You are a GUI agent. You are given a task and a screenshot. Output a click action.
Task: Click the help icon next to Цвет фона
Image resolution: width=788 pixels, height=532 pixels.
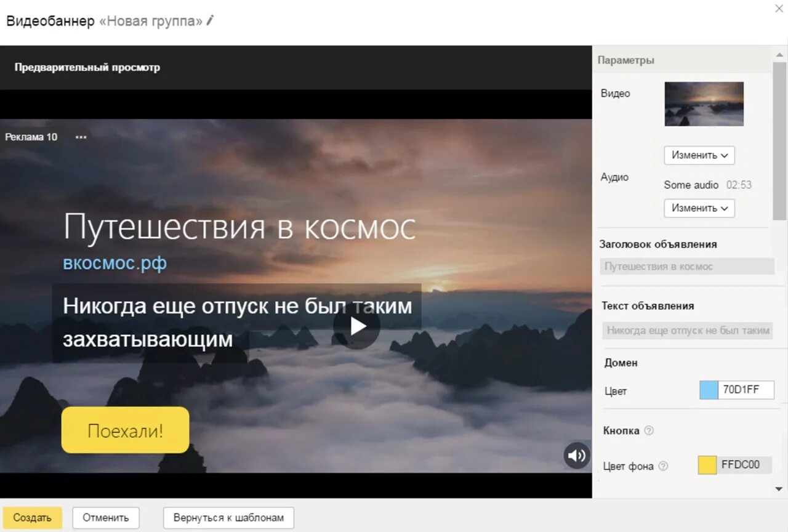point(663,466)
